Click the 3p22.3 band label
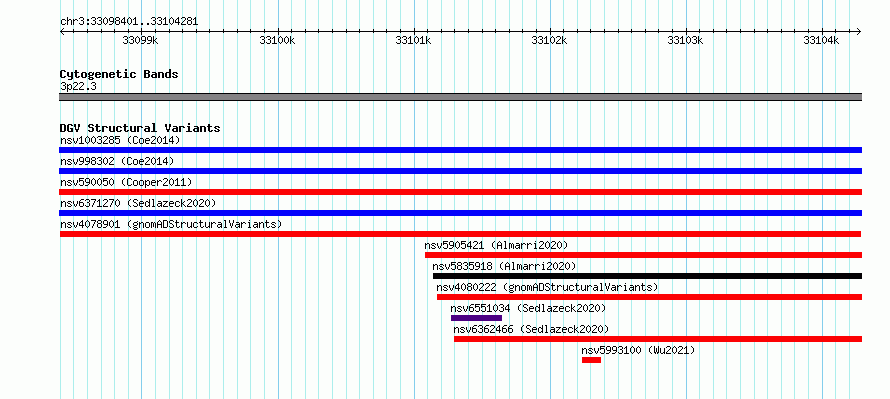Image resolution: width=890 pixels, height=399 pixels. coord(78,86)
